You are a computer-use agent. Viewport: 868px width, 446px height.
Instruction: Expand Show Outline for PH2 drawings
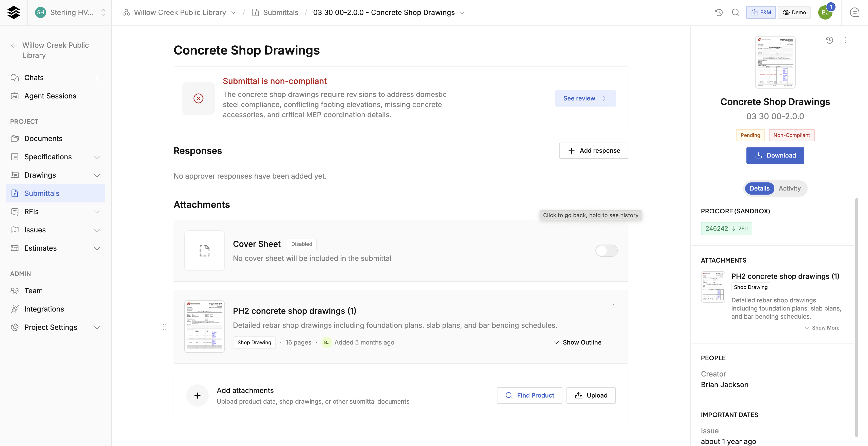(x=577, y=342)
